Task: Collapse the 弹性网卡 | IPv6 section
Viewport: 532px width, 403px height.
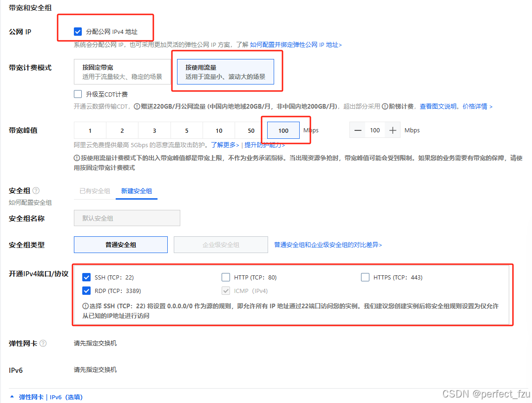Action: coord(11,397)
